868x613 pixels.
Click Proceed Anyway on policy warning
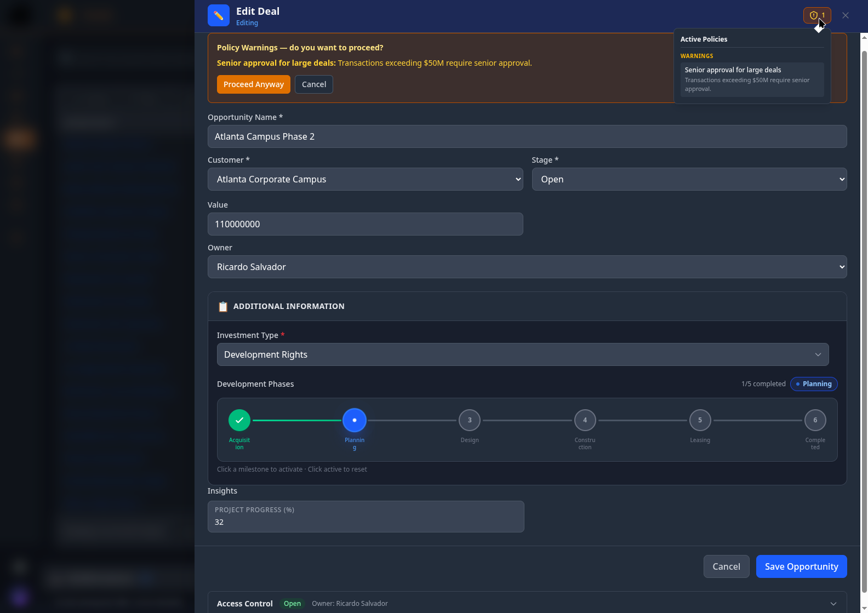(253, 84)
